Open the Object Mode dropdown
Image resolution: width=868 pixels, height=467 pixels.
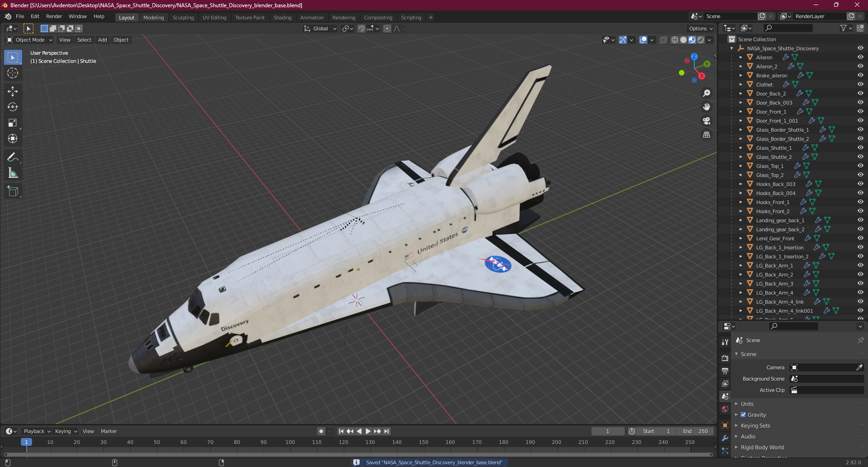(29, 40)
